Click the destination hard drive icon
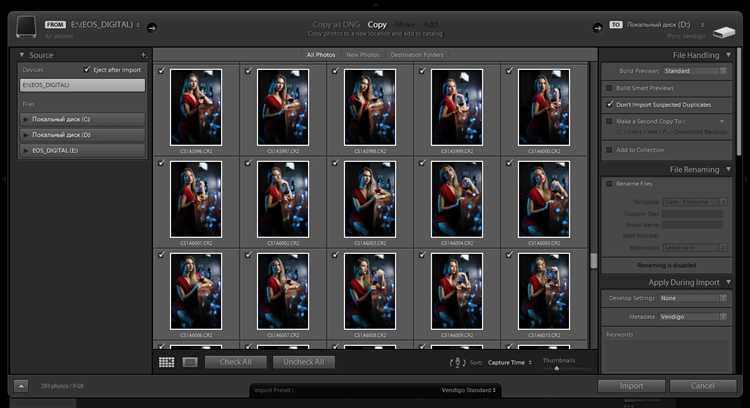This screenshot has height=408, width=750. (724, 33)
